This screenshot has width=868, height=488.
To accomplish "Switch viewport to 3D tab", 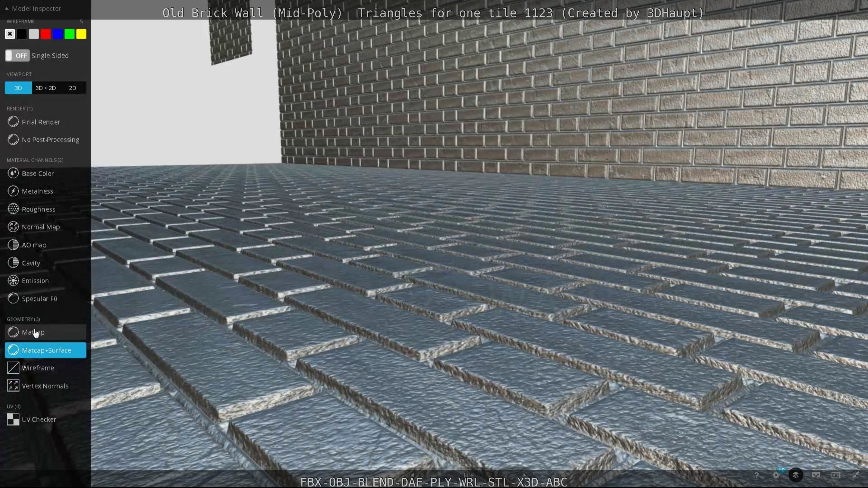I will coord(18,88).
